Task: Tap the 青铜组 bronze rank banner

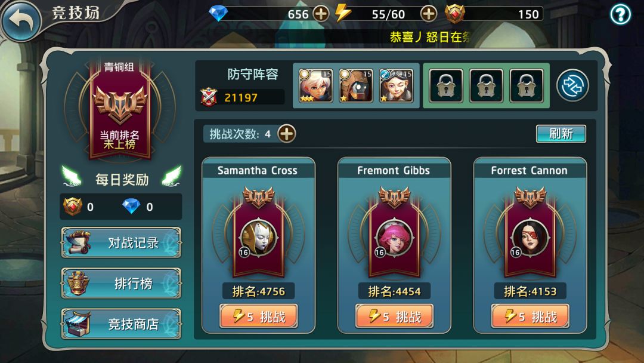Action: pyautogui.click(x=120, y=109)
